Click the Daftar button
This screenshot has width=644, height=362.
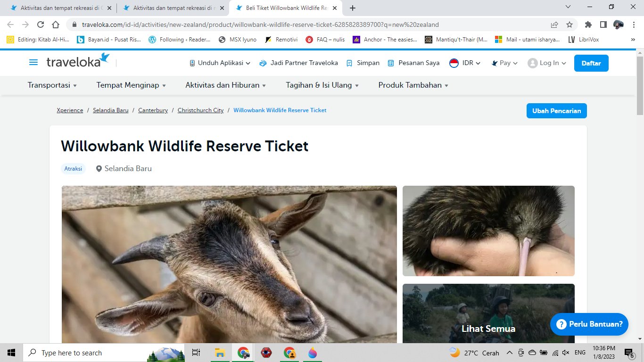point(591,63)
